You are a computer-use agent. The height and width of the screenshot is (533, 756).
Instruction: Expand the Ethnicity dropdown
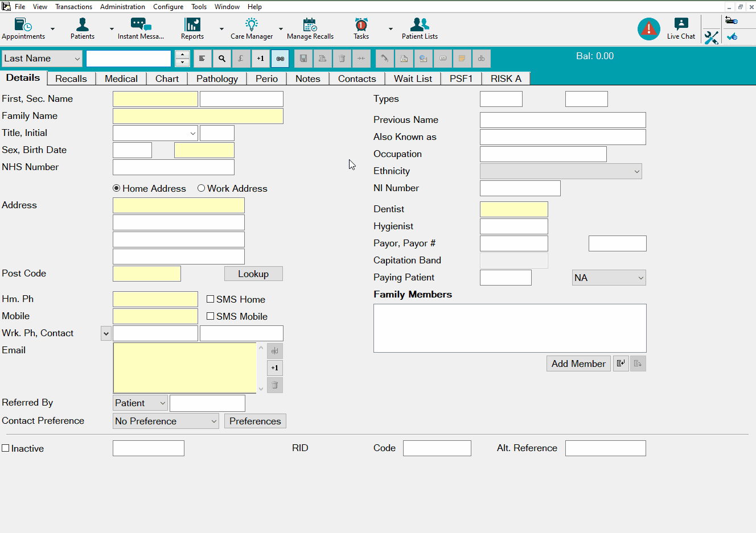click(x=561, y=171)
